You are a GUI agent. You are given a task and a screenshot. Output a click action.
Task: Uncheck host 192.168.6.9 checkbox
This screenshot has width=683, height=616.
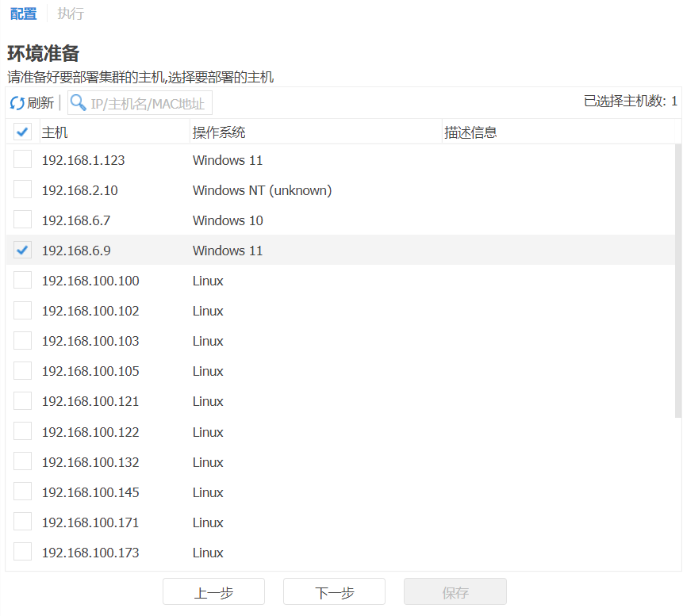[x=23, y=251]
